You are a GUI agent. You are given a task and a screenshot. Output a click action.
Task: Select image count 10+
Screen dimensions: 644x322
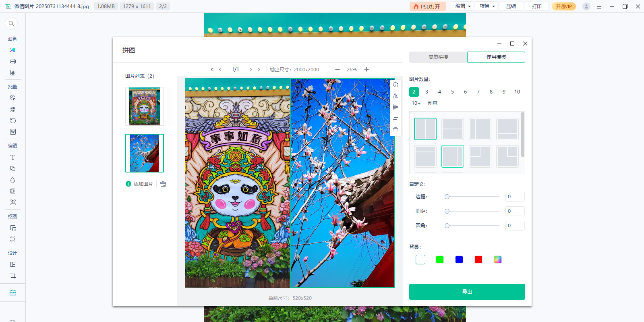click(416, 103)
